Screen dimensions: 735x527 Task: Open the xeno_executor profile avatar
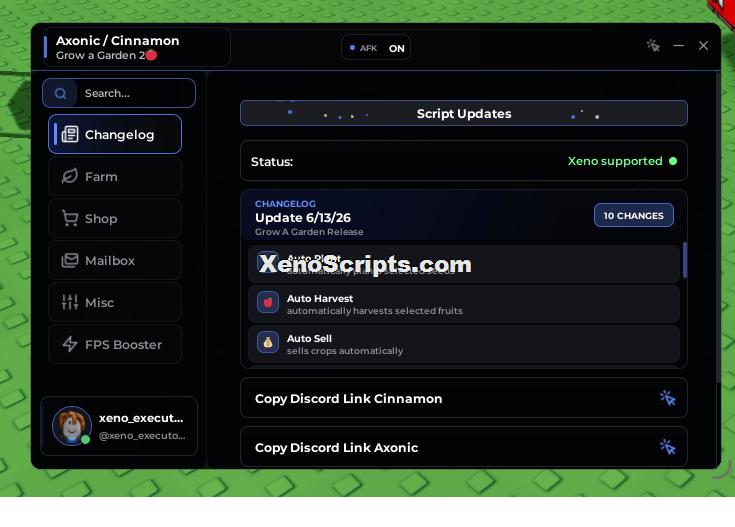(72, 426)
